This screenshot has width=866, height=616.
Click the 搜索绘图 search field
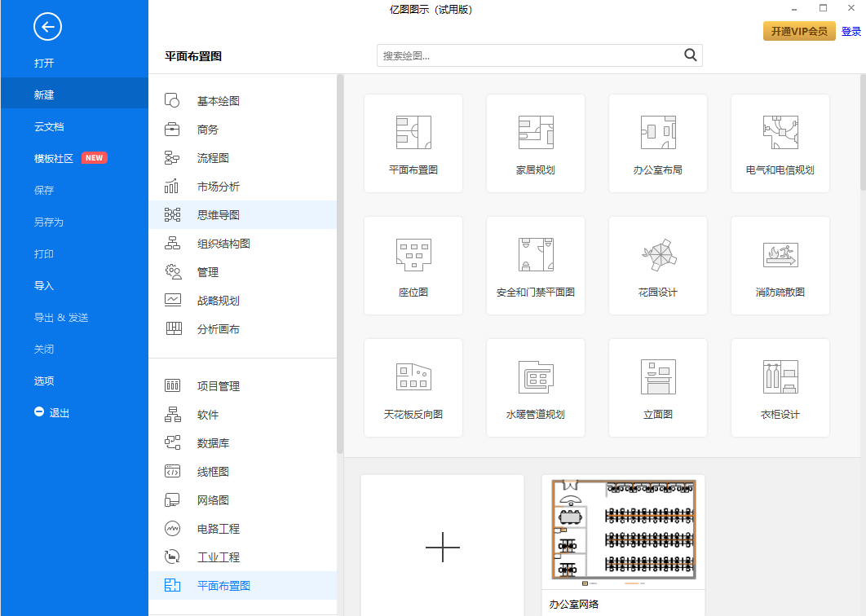pos(528,55)
